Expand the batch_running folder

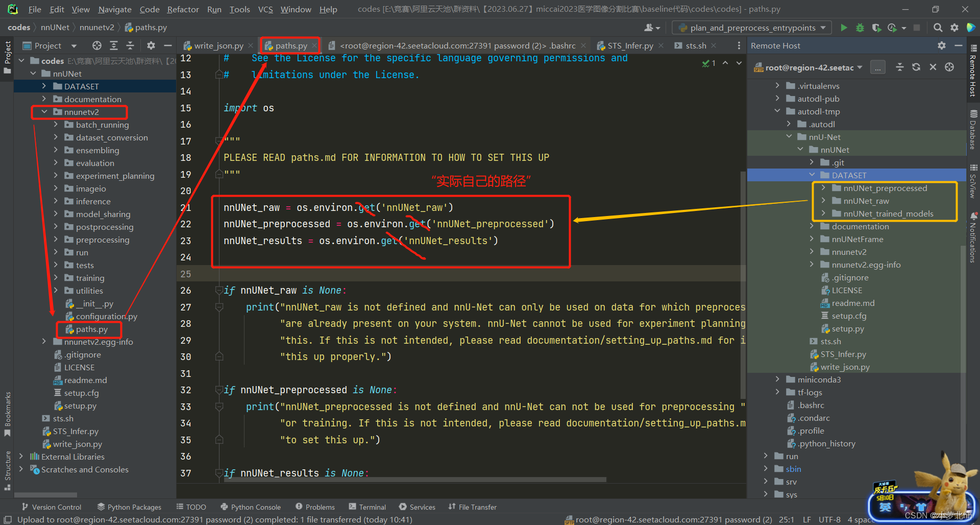[56, 125]
